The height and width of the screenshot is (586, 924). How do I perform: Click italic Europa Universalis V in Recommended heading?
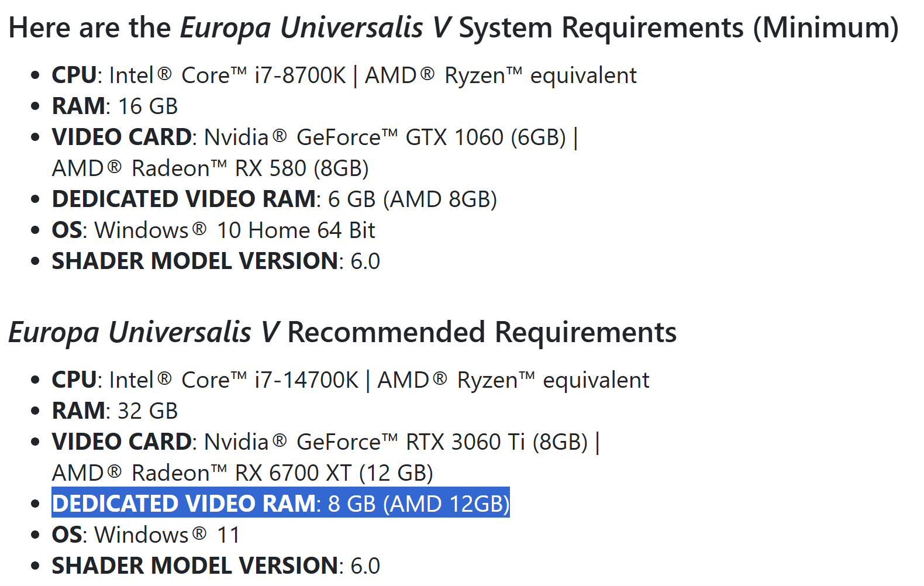click(x=144, y=332)
